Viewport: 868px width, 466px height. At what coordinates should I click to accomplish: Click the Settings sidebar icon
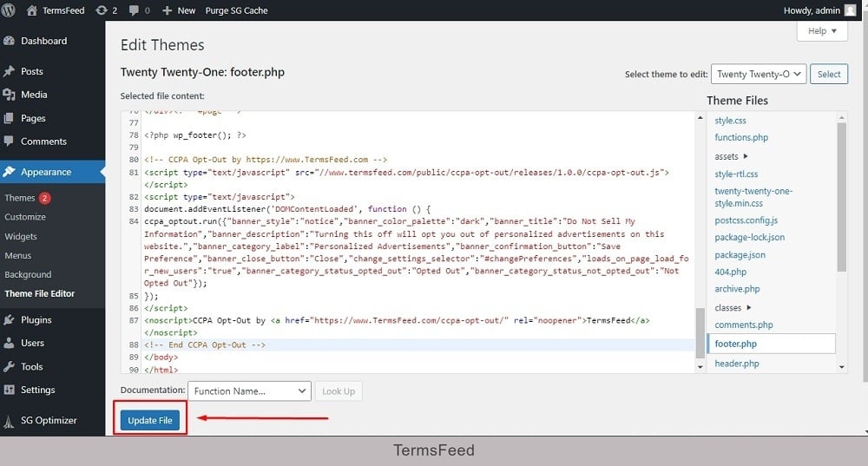(x=9, y=390)
